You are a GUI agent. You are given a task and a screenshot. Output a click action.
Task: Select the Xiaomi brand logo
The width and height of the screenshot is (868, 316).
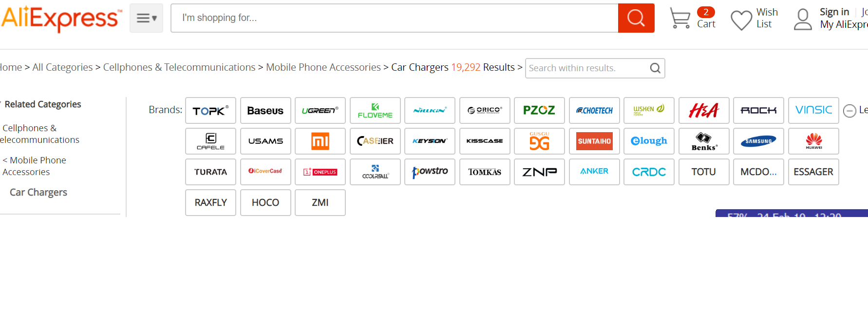(x=320, y=141)
